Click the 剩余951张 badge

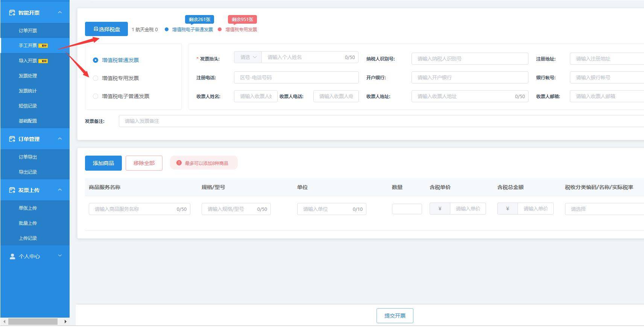tap(242, 20)
